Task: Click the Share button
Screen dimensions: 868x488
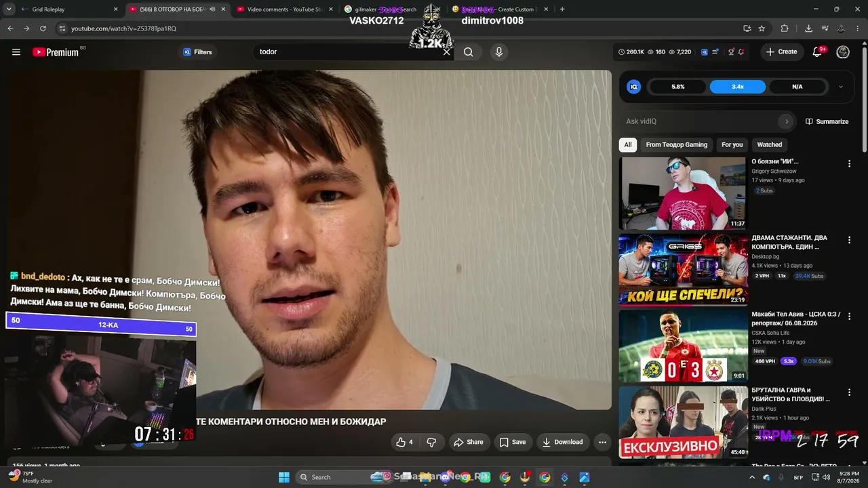Action: (469, 442)
